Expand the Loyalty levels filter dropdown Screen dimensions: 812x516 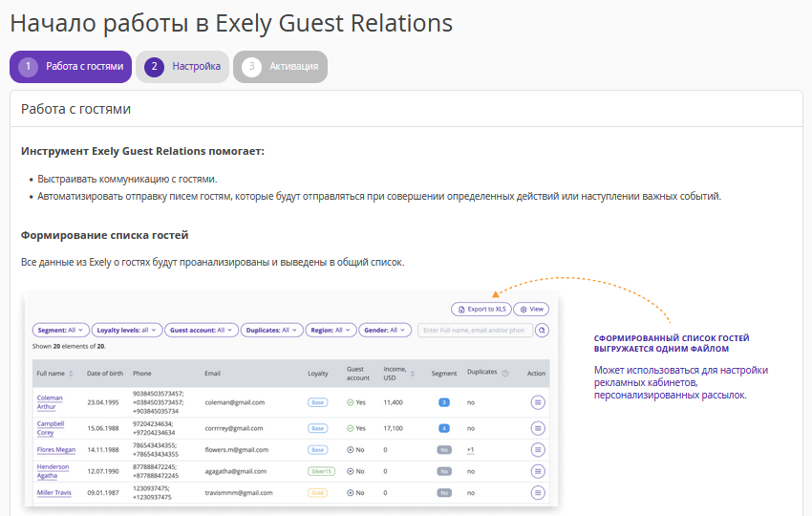128,331
